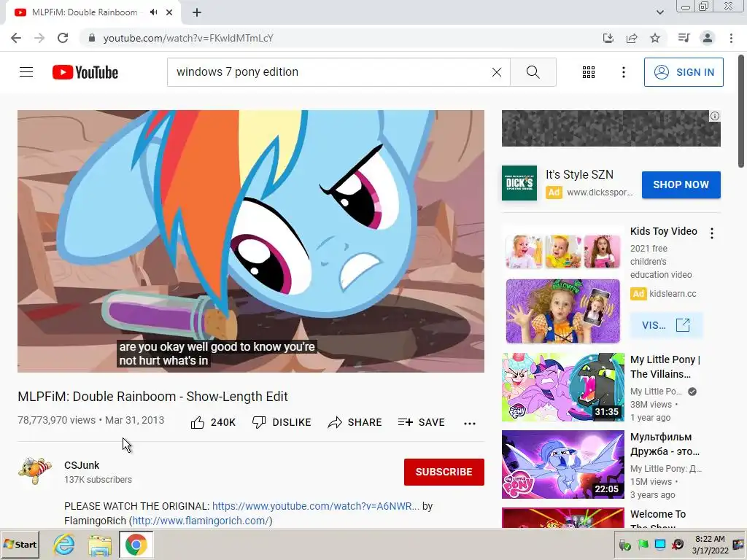The height and width of the screenshot is (560, 747).
Task: Open YouTube settings three-dot menu
Action: pos(623,72)
